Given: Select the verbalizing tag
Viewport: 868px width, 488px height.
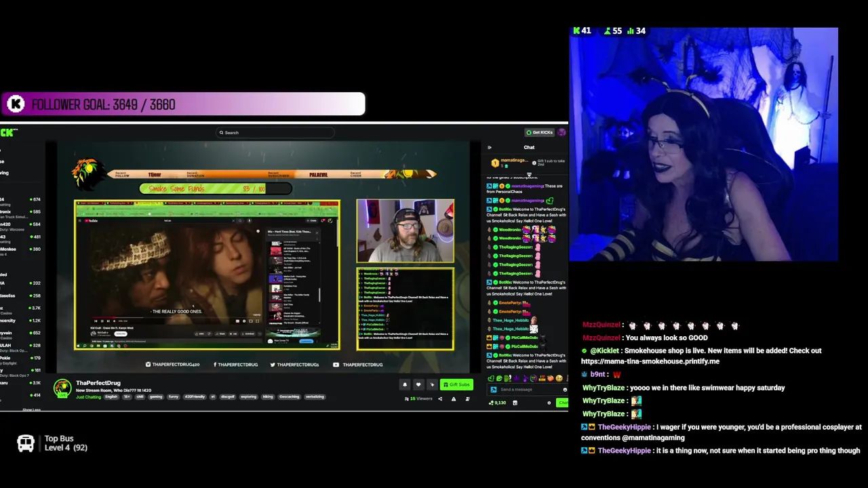Looking at the screenshot, I should [x=315, y=397].
